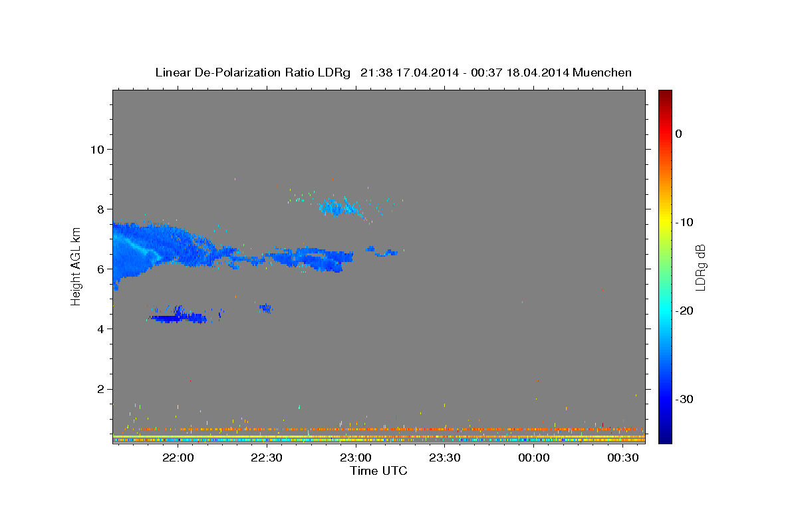The image size is (798, 532).
Task: Click the '00:00' time axis label
Action: [x=534, y=458]
